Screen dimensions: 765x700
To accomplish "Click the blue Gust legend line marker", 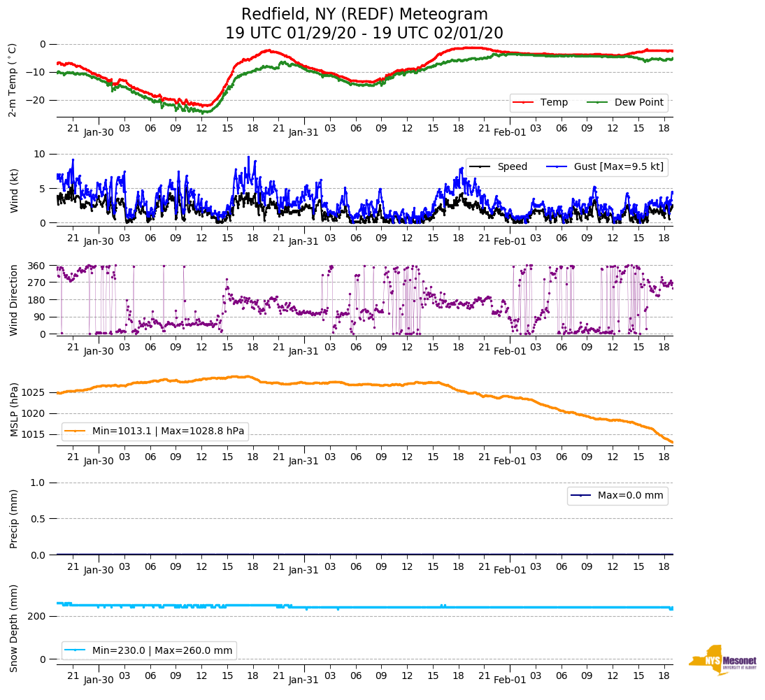I will (x=555, y=167).
